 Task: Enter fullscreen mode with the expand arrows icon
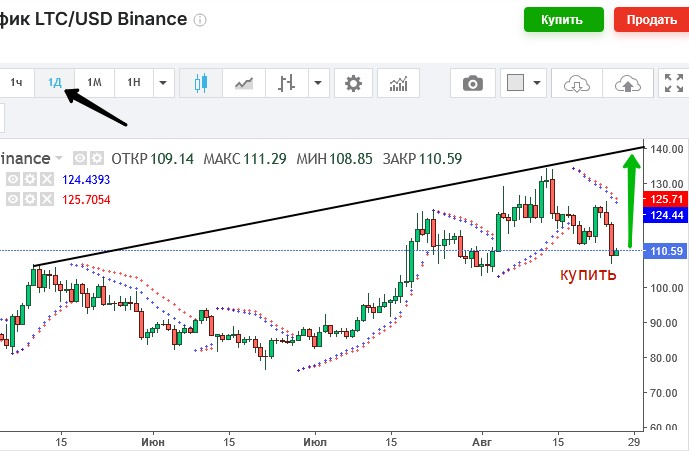point(674,83)
